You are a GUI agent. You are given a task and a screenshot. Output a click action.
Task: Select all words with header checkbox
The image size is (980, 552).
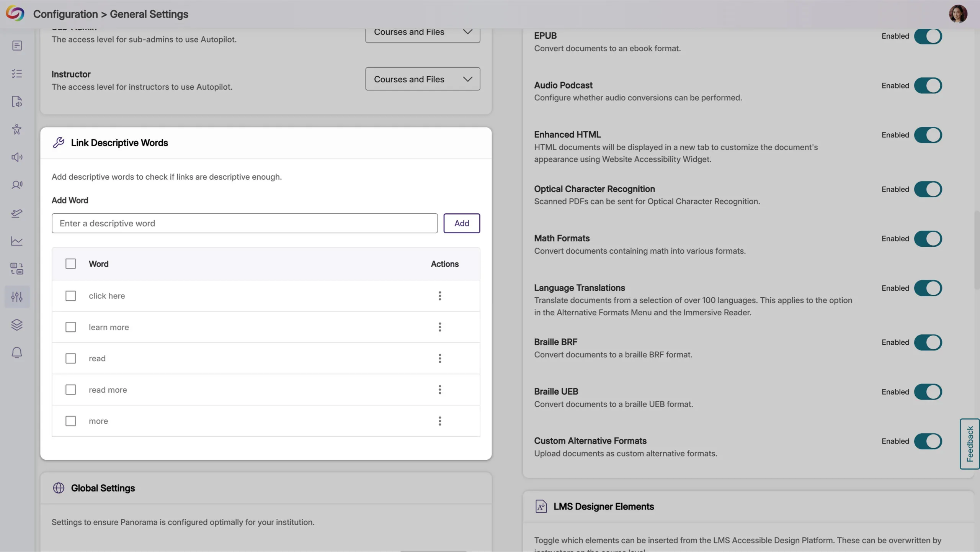pos(70,264)
